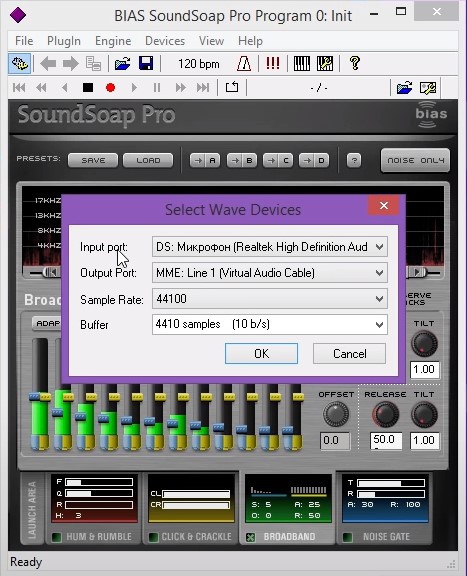Toggle the Broadband module checkbox off

coord(251,537)
